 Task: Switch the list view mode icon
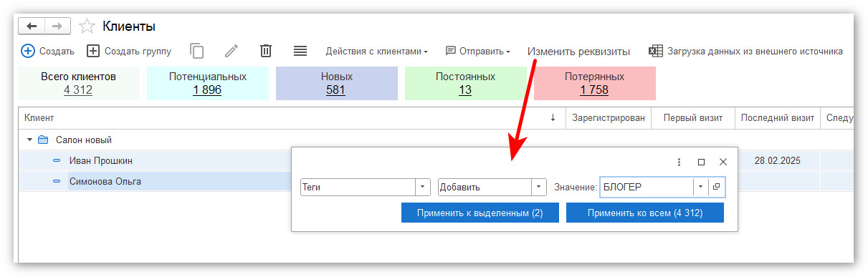300,51
